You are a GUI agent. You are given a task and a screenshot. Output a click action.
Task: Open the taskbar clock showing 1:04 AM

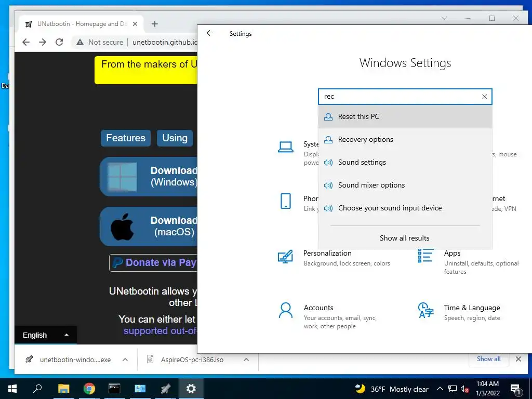pyautogui.click(x=487, y=389)
